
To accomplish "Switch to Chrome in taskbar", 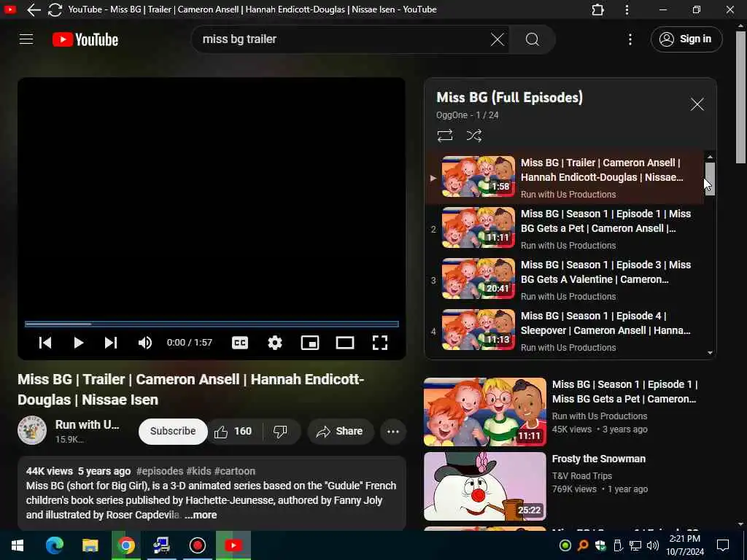I will [125, 545].
